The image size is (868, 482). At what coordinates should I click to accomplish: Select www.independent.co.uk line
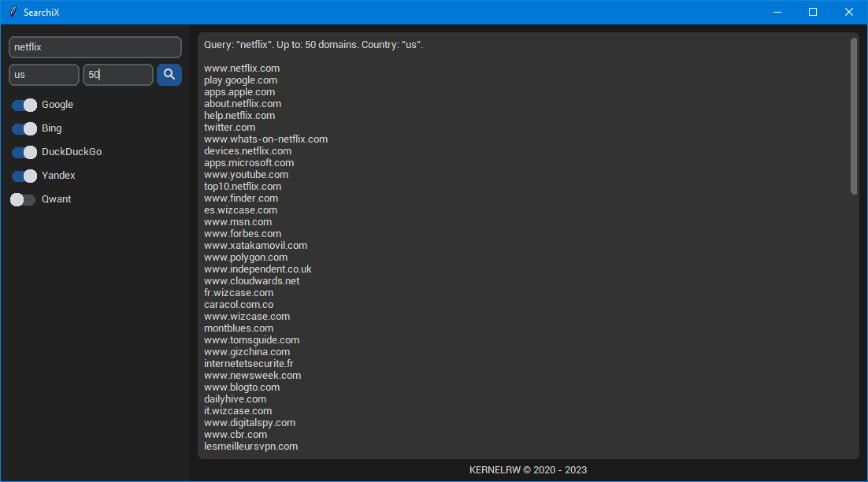click(x=258, y=269)
